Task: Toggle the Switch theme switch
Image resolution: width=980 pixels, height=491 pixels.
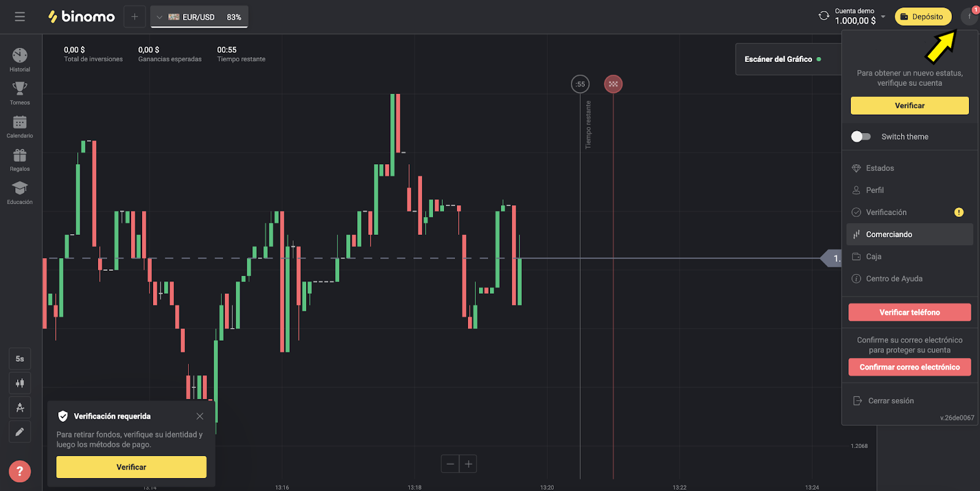Action: (x=861, y=137)
